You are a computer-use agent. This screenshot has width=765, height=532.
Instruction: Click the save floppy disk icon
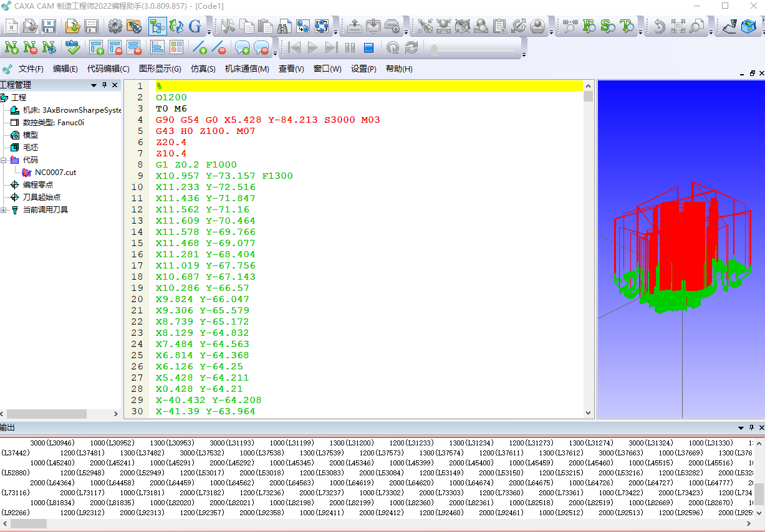(x=49, y=26)
